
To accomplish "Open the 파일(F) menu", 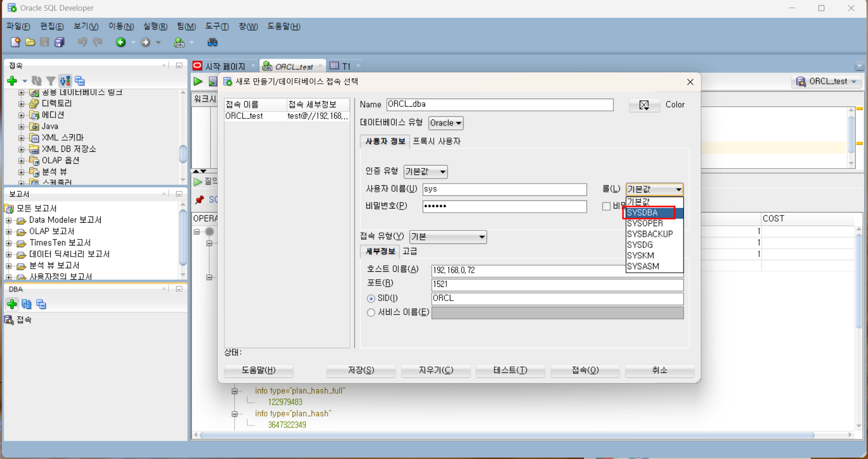I will [18, 26].
